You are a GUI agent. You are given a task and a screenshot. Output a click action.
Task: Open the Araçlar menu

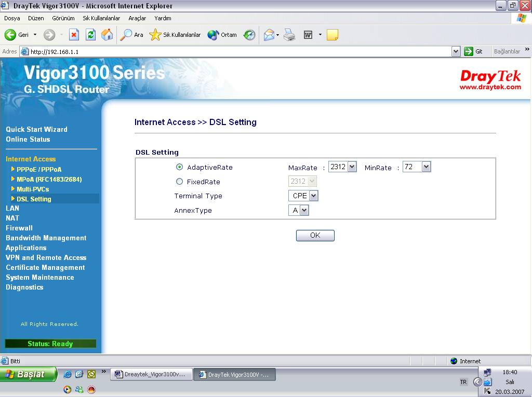coord(137,18)
